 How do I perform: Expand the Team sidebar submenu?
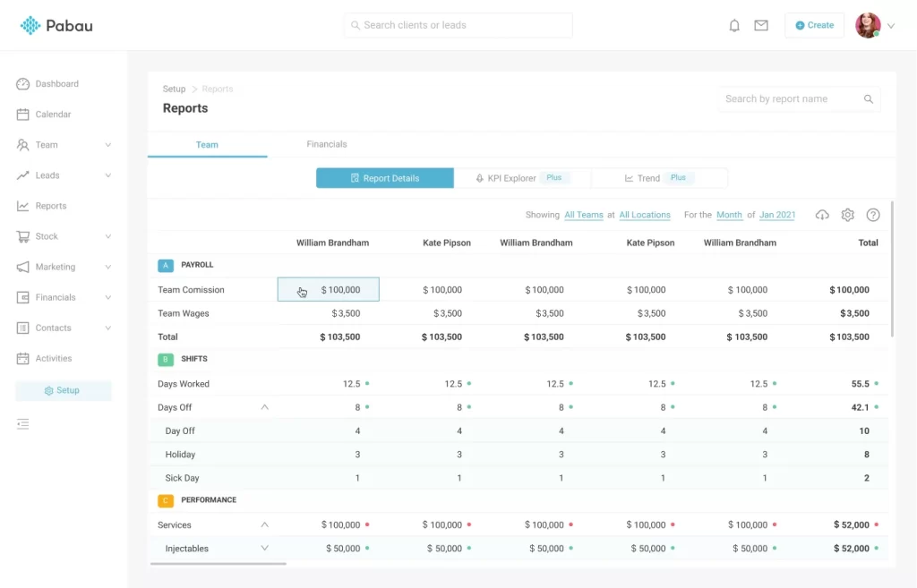[107, 145]
